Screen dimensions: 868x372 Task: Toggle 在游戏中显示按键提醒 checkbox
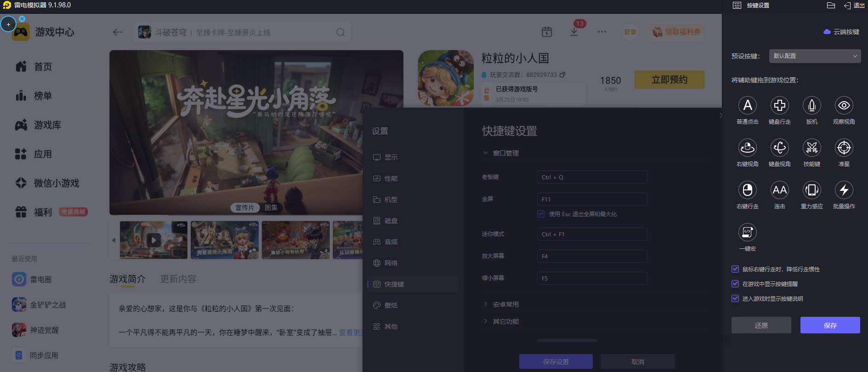[x=735, y=284]
